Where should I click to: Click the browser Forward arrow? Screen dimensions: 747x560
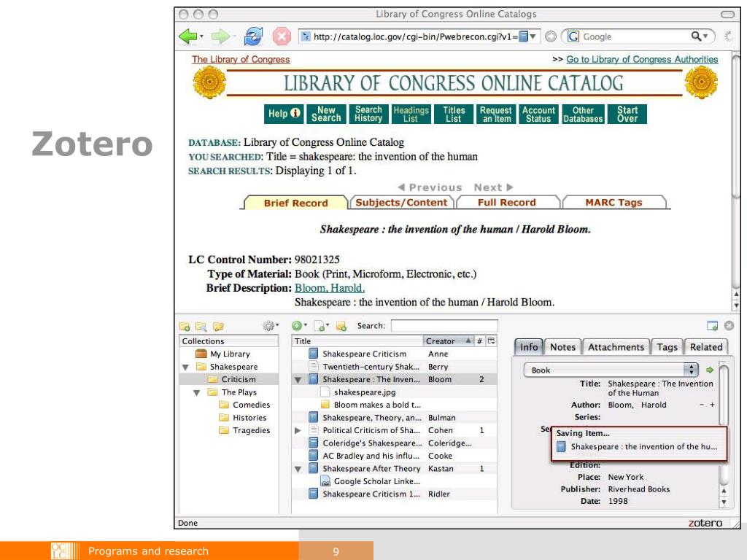(220, 36)
